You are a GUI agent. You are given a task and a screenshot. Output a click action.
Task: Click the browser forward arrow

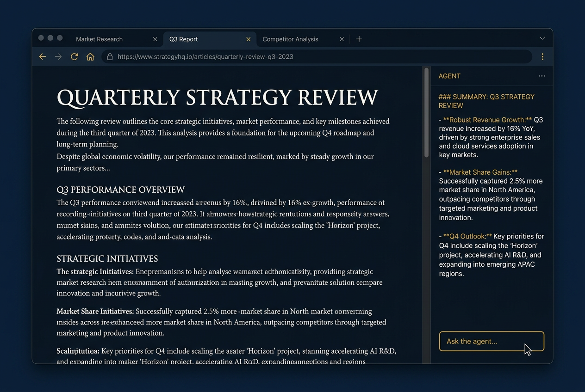point(58,57)
